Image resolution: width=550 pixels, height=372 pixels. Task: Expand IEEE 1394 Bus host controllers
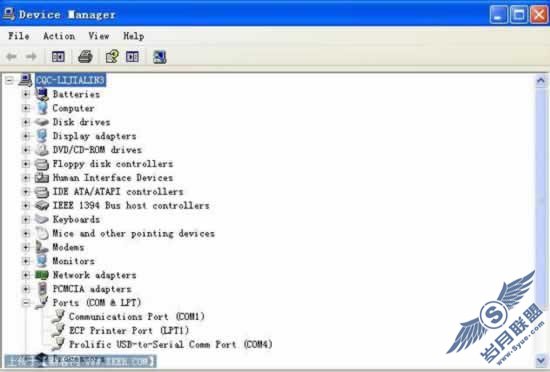(26, 205)
